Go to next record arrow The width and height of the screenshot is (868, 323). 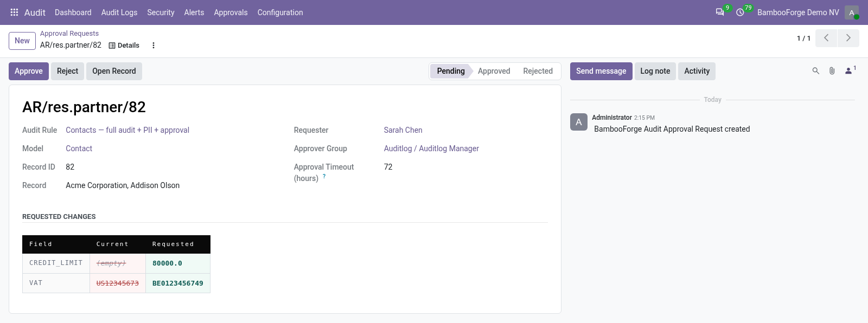[848, 38]
